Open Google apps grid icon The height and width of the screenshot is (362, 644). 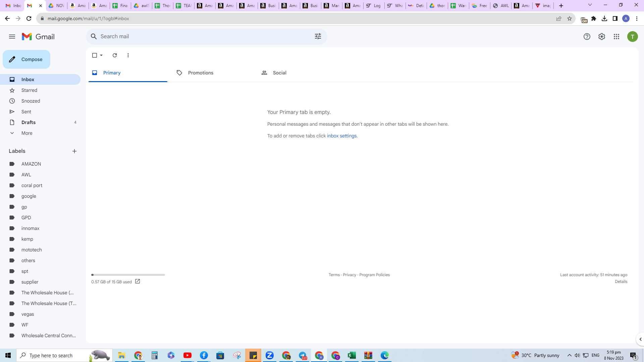616,37
